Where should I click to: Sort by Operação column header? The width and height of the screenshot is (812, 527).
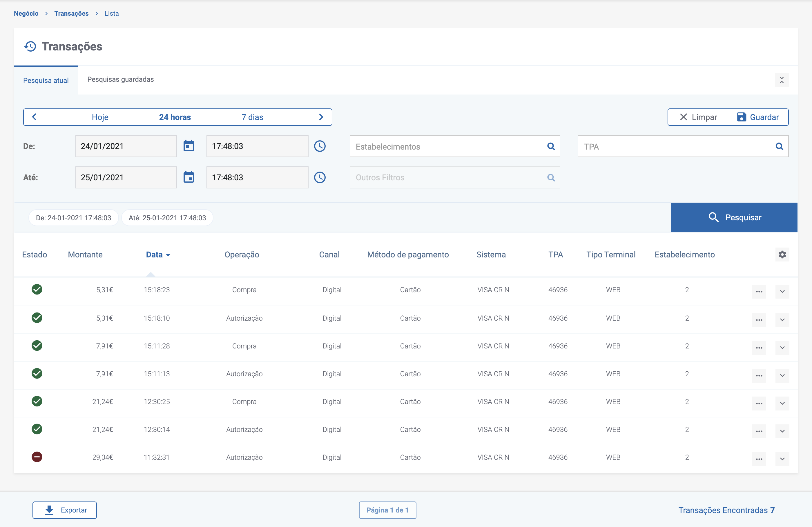coord(242,255)
